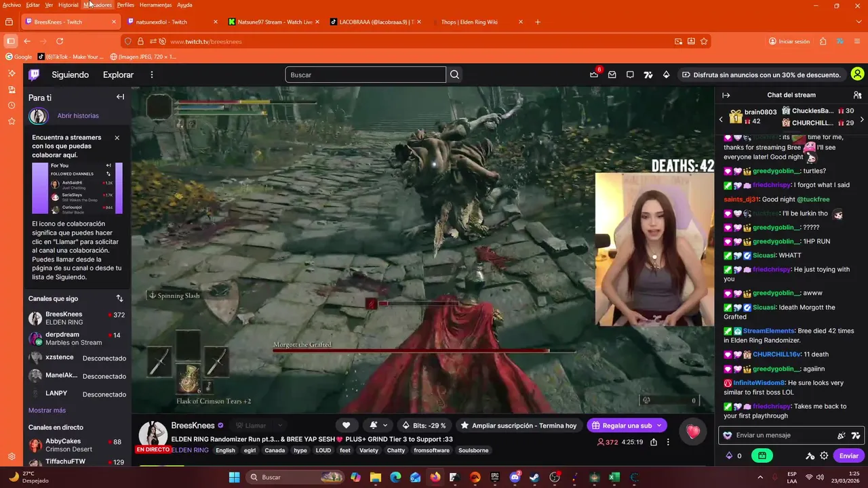Click the ad-free 30% discount banner
Image resolution: width=868 pixels, height=488 pixels.
pos(762,75)
